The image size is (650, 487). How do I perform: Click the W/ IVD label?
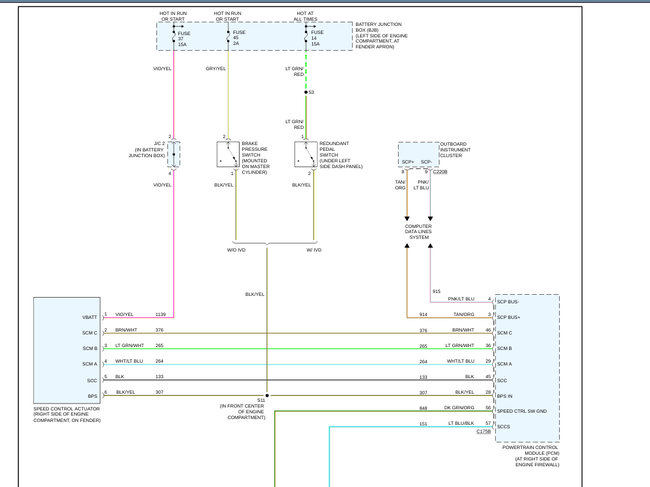point(314,250)
